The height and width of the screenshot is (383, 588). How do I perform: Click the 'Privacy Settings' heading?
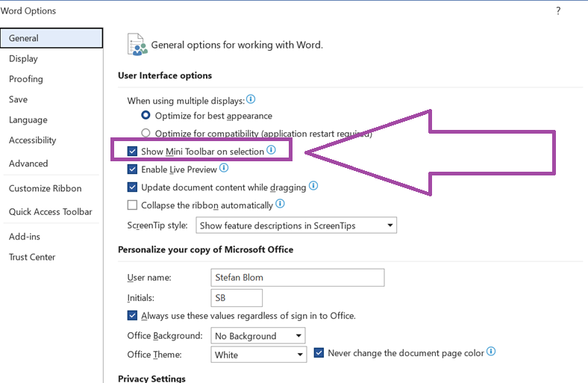(151, 379)
